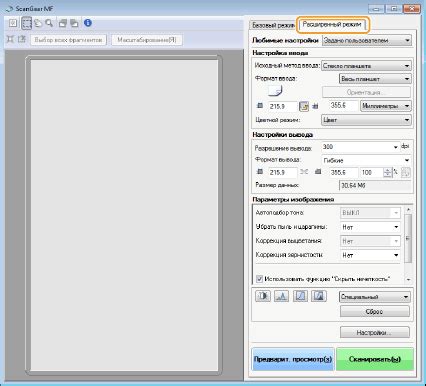This screenshot has width=426, height=386.
Task: Open the Цветной режим dropdown
Action: [366, 120]
